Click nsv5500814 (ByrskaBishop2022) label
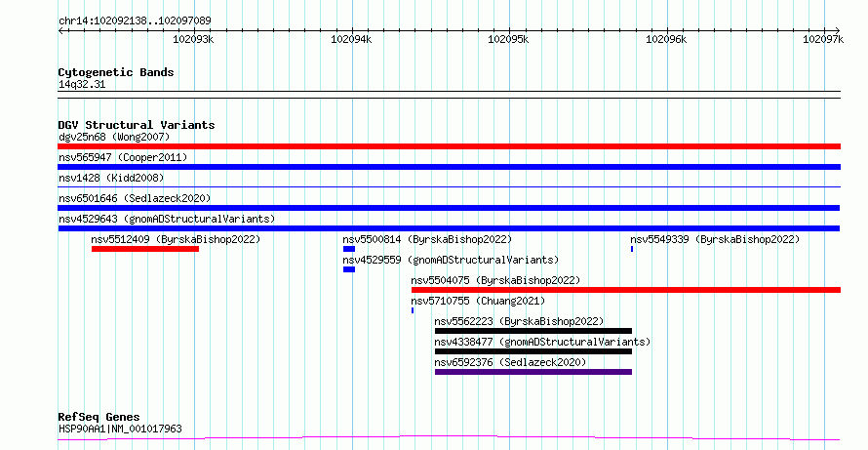Viewport: 868px width, 450px height. (x=427, y=239)
